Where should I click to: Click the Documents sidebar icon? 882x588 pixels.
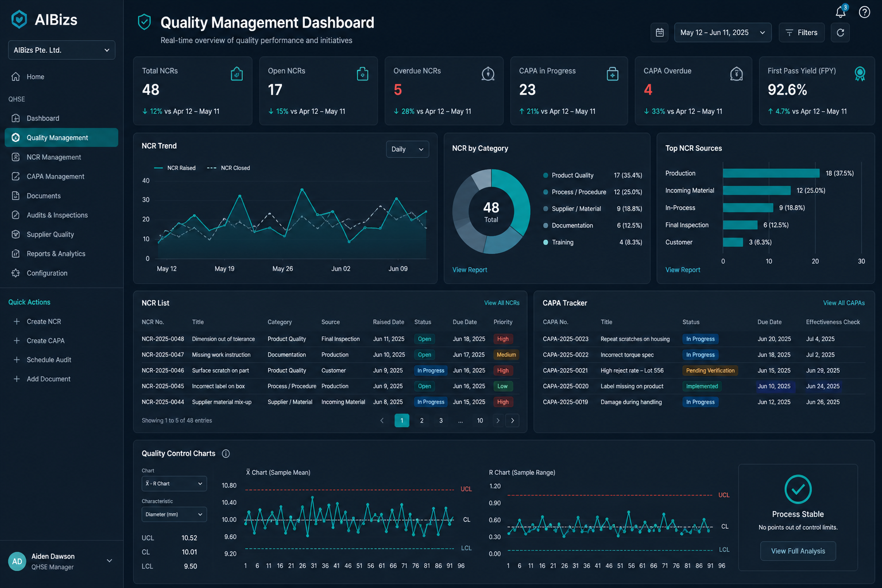click(16, 196)
